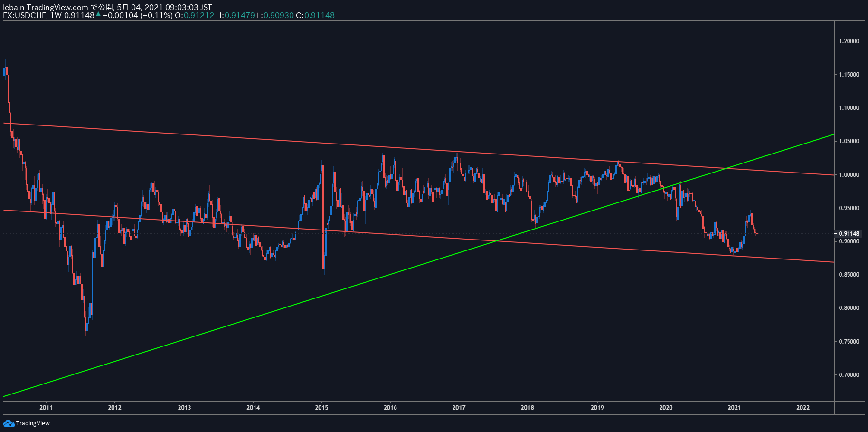Image resolution: width=868 pixels, height=432 pixels.
Task: Click the 1W timeframe label
Action: coord(56,15)
